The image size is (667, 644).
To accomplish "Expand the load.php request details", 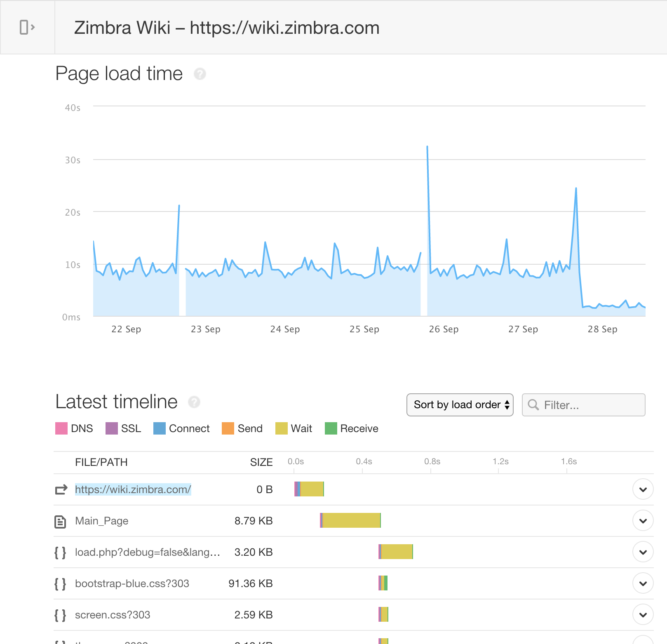I will (x=643, y=552).
